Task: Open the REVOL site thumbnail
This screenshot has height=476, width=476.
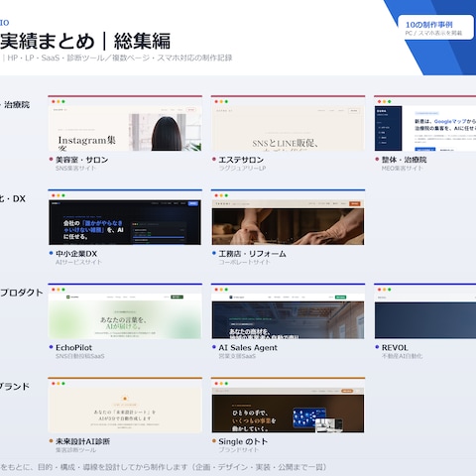Action: (425, 311)
